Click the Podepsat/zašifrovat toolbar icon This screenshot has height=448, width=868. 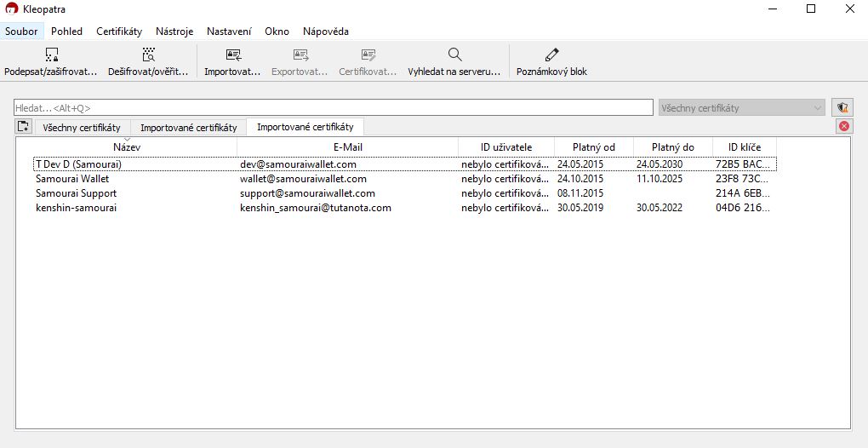click(x=51, y=56)
